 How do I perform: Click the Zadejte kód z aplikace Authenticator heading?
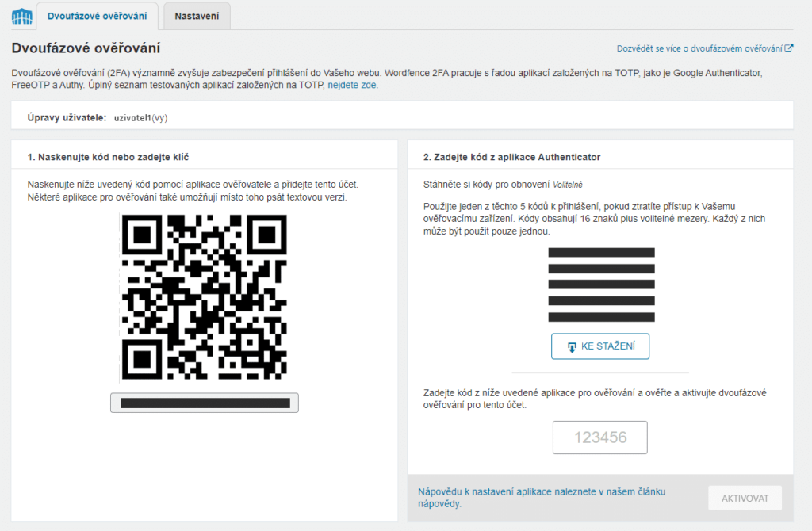(x=511, y=157)
